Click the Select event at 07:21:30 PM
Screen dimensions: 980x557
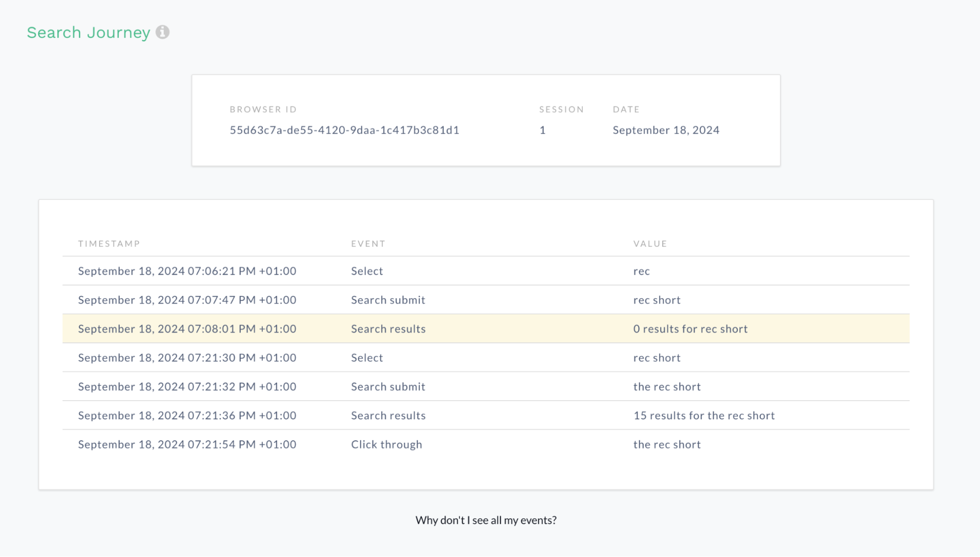(367, 358)
